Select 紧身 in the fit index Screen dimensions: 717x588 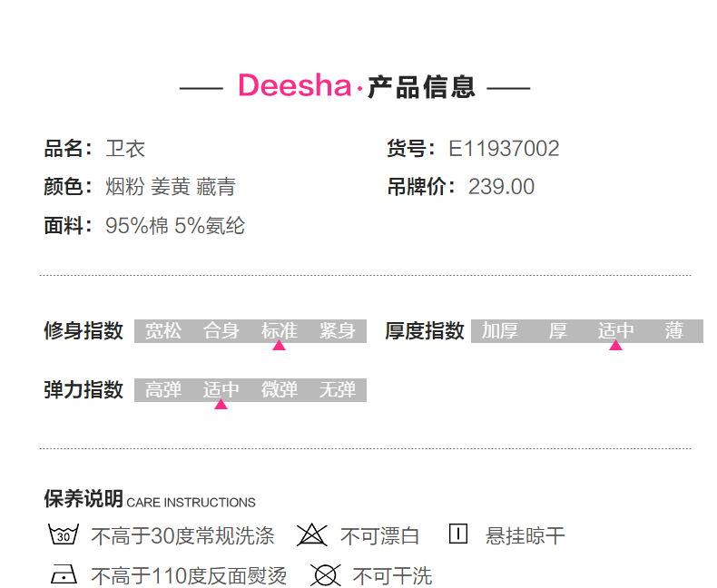tap(338, 331)
